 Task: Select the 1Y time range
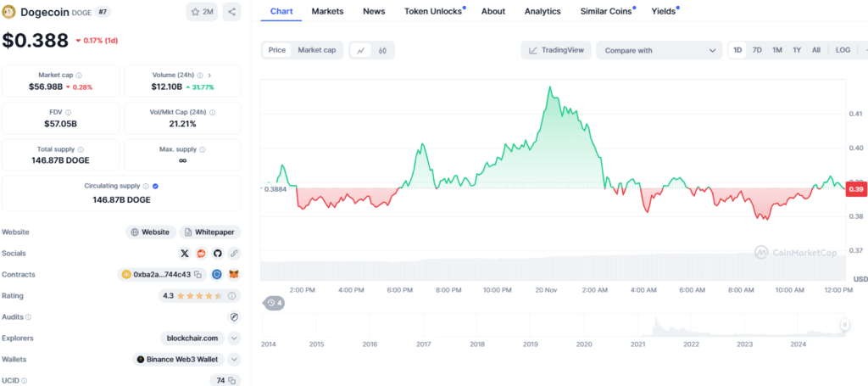click(797, 50)
